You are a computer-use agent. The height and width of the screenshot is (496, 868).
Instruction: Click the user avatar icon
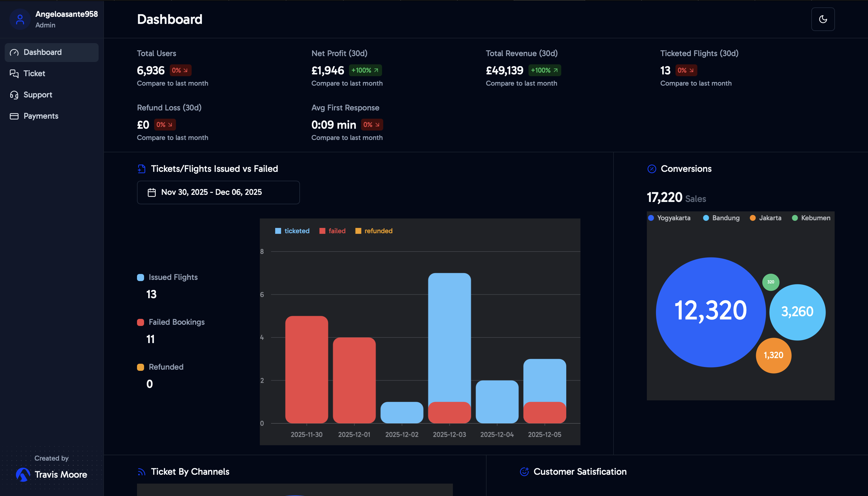tap(20, 19)
